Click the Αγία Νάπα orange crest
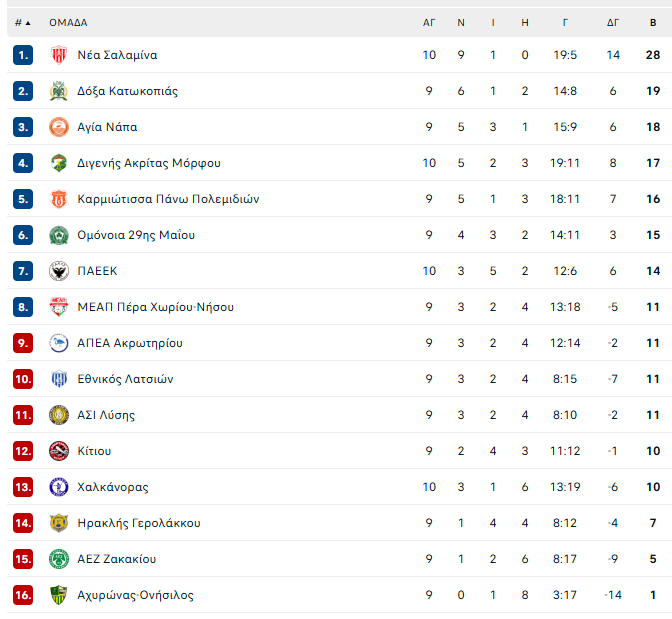This screenshot has width=672, height=619. coord(58,127)
